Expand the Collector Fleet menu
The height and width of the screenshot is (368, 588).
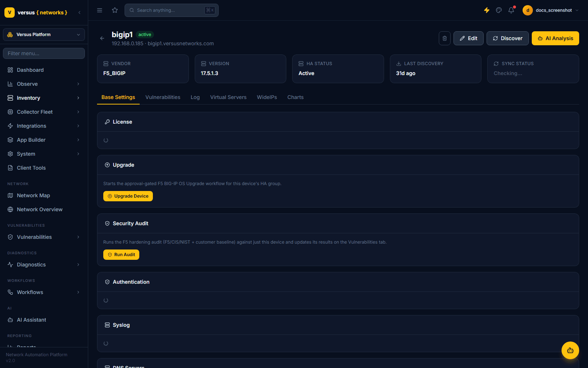(x=44, y=112)
